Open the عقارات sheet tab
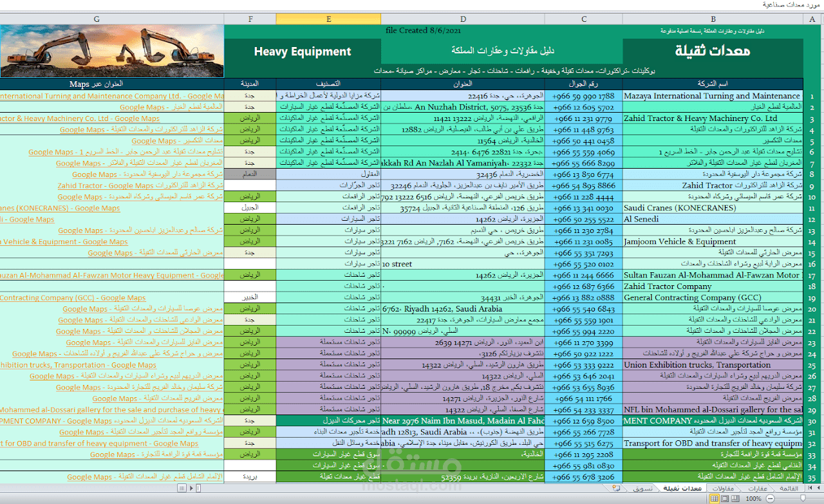Screen dimensions: 824x504 point(757,489)
